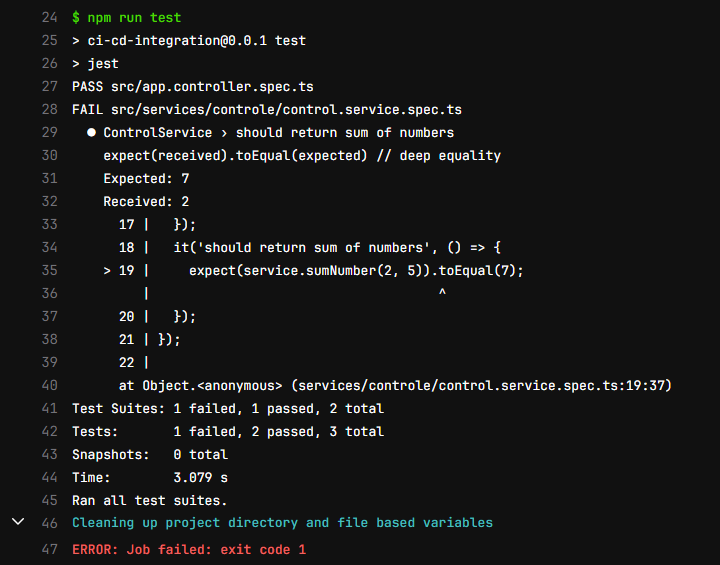Select line number 47 error line
The width and height of the screenshot is (720, 565).
(x=50, y=549)
